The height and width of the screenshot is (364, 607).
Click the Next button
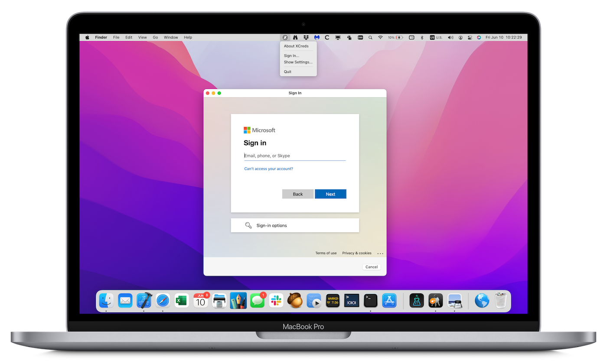(x=330, y=194)
